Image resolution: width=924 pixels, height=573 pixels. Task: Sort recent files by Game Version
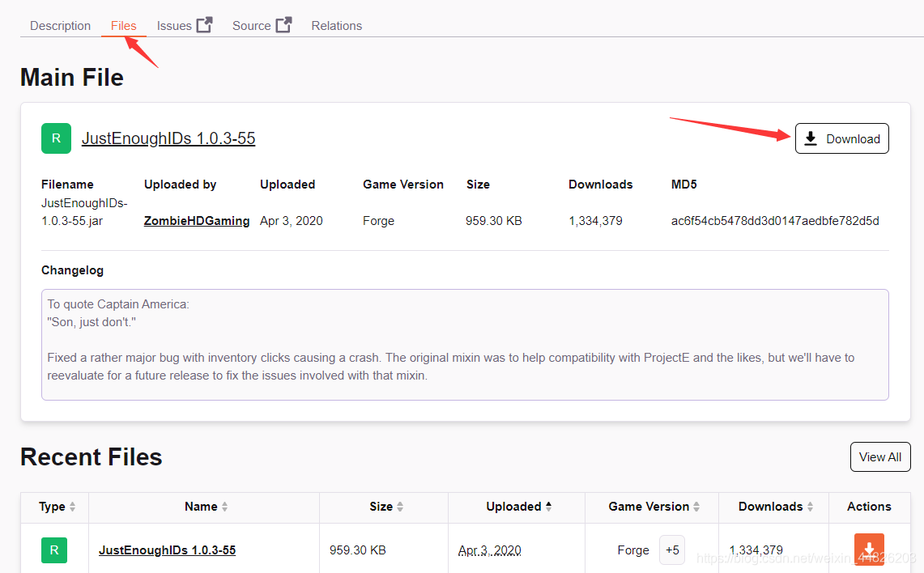click(654, 507)
